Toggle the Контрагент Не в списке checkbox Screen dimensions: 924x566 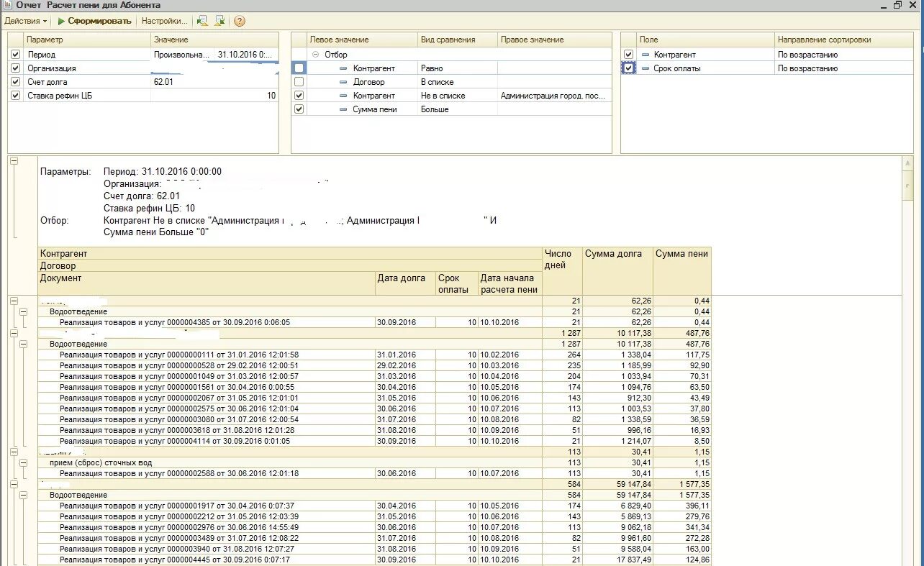(299, 96)
